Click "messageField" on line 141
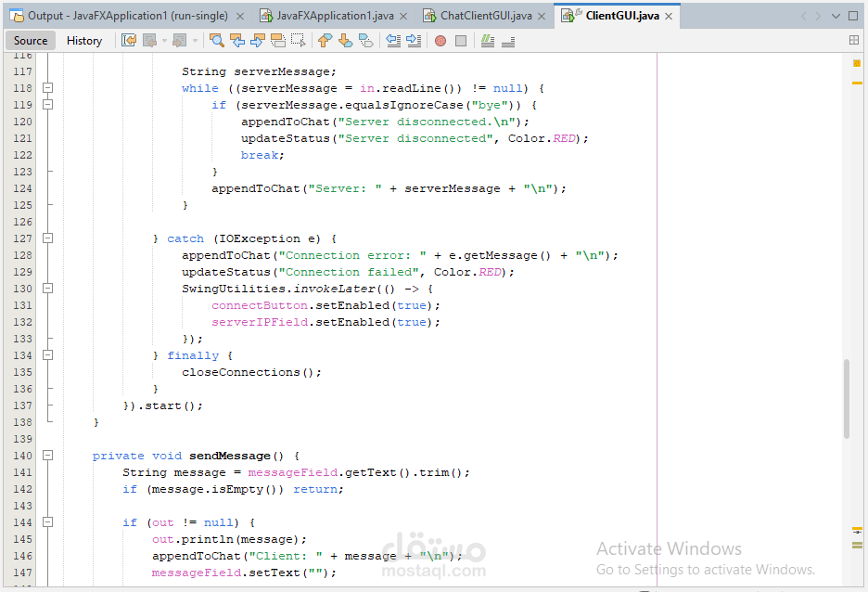Image resolution: width=868 pixels, height=592 pixels. 292,472
